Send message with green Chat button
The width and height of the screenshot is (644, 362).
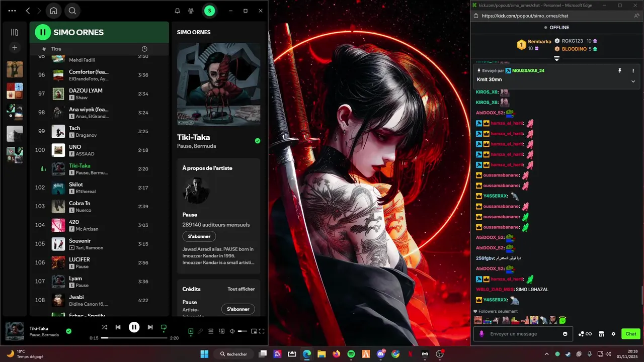coord(630,334)
